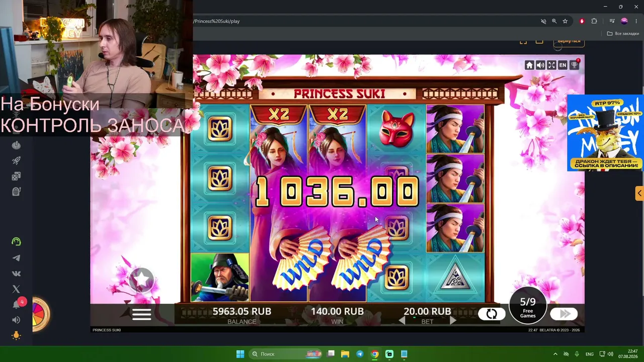Open the media controls playlist icon
This screenshot has width=644, height=362.
[612, 21]
